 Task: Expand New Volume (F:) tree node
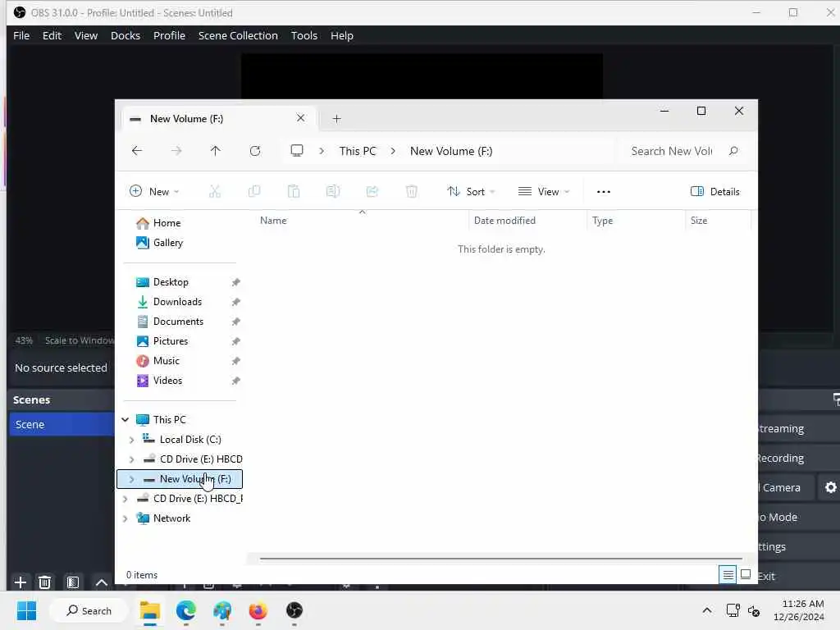pos(132,479)
